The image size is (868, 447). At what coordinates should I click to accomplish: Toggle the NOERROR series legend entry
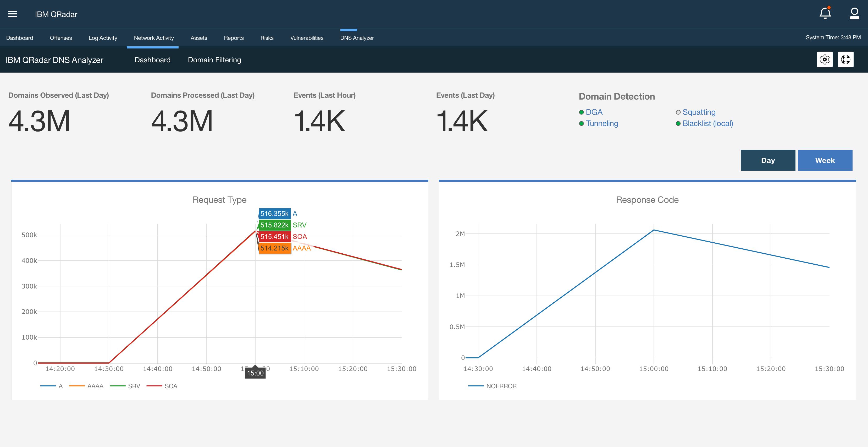492,386
